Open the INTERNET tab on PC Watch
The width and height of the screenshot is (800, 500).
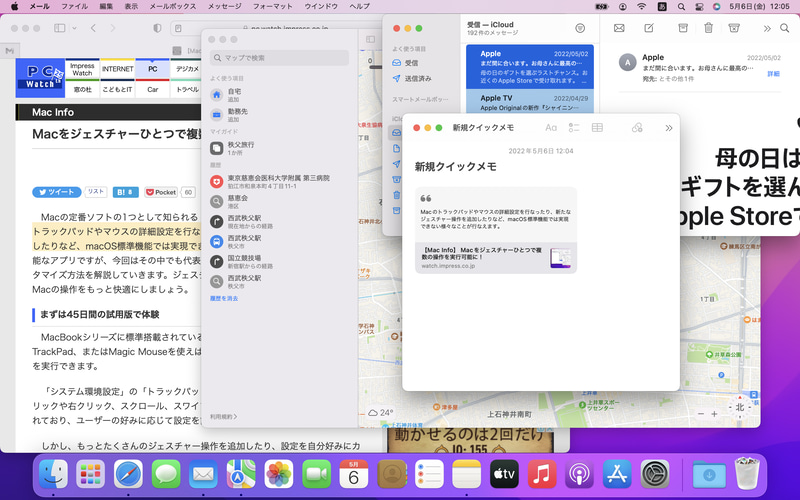pos(117,69)
